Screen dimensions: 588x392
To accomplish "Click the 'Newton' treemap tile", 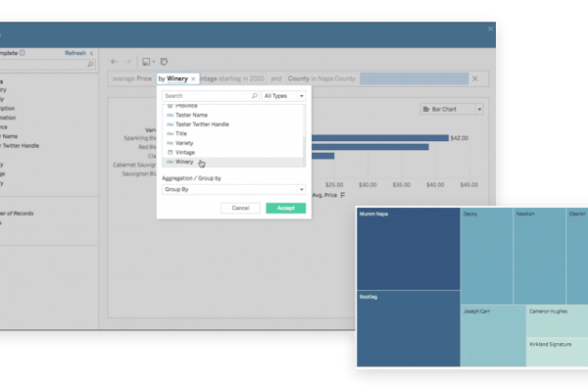I will click(x=539, y=256).
